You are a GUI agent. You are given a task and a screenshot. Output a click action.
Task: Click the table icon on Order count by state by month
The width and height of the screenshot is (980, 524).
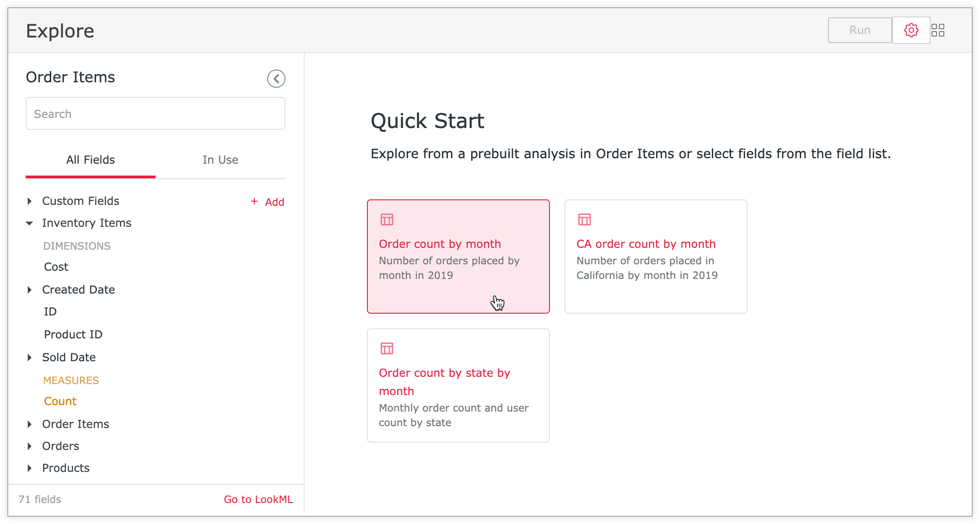387,348
